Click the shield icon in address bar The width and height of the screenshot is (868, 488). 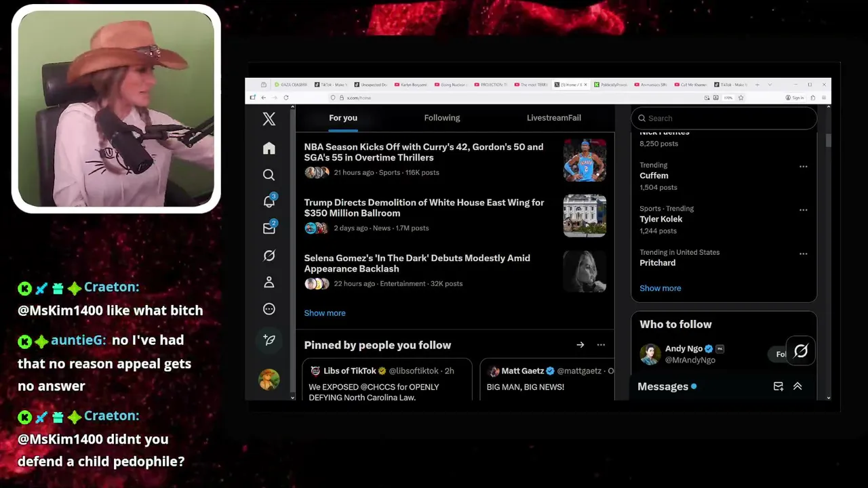333,98
